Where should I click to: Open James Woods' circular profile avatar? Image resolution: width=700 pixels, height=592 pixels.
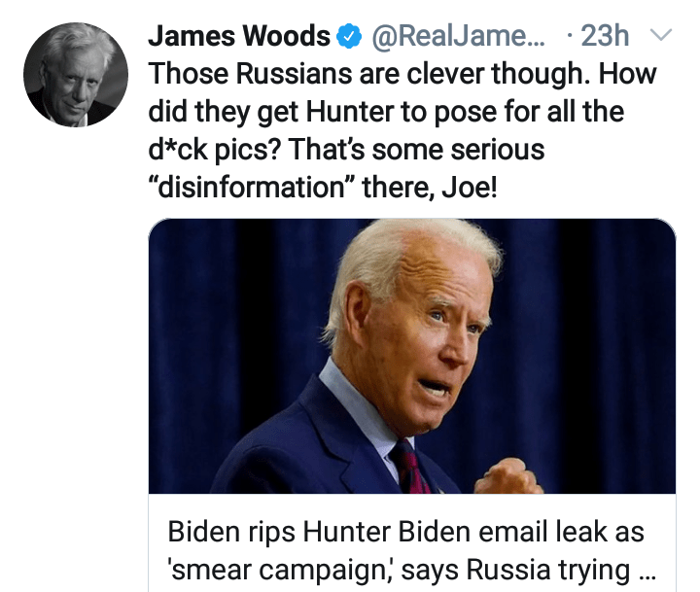(76, 75)
